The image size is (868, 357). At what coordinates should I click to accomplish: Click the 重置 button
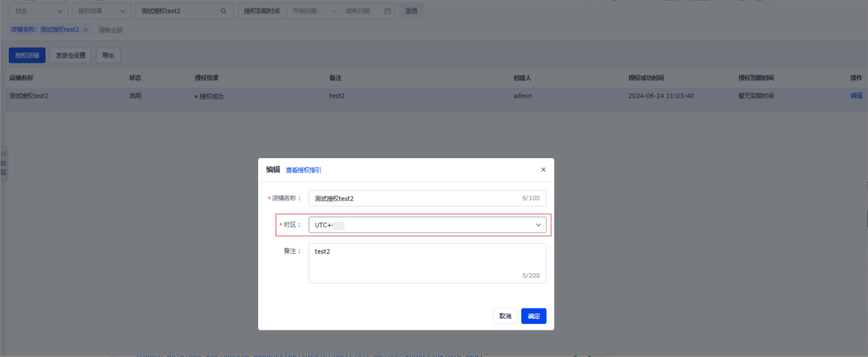[411, 11]
